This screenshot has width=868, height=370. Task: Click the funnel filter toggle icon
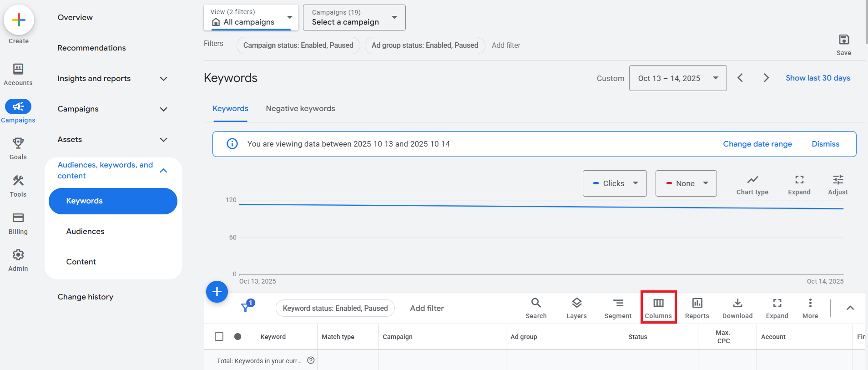point(246,307)
